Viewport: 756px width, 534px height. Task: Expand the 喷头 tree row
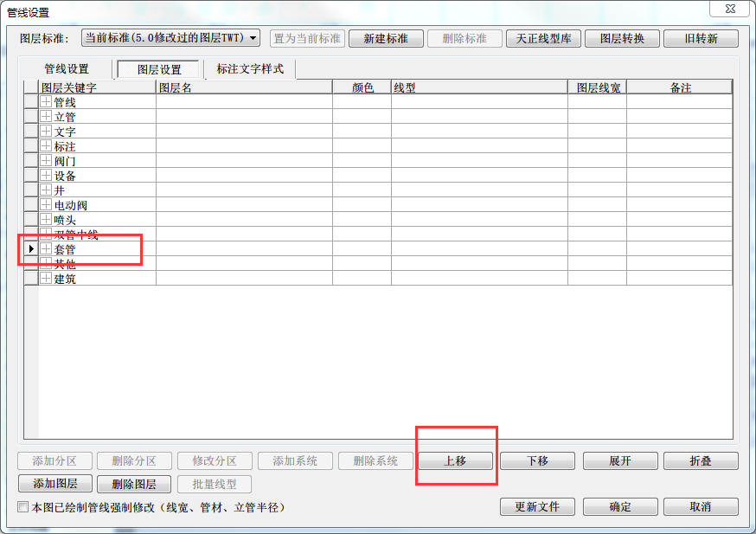tap(46, 220)
